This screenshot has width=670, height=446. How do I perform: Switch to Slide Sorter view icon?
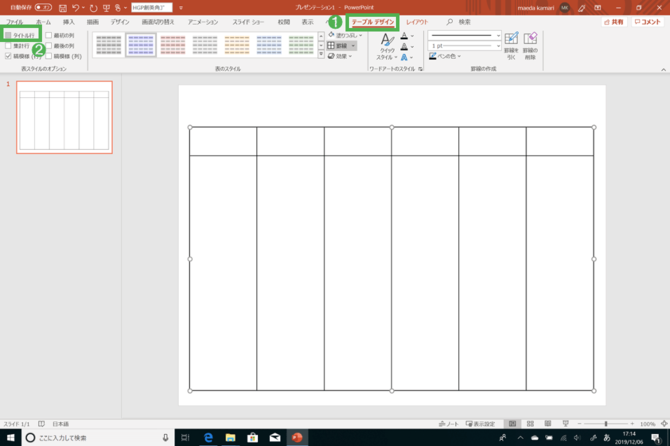click(x=530, y=424)
